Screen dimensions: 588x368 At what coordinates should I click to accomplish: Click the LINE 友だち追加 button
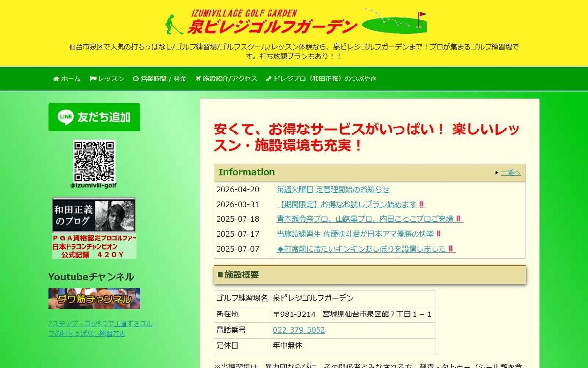point(94,117)
